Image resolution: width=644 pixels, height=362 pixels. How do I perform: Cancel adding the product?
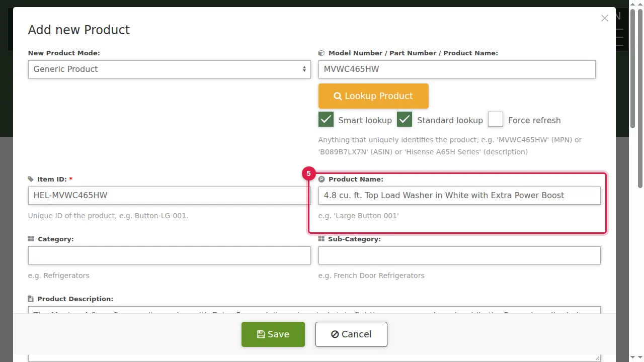click(351, 334)
